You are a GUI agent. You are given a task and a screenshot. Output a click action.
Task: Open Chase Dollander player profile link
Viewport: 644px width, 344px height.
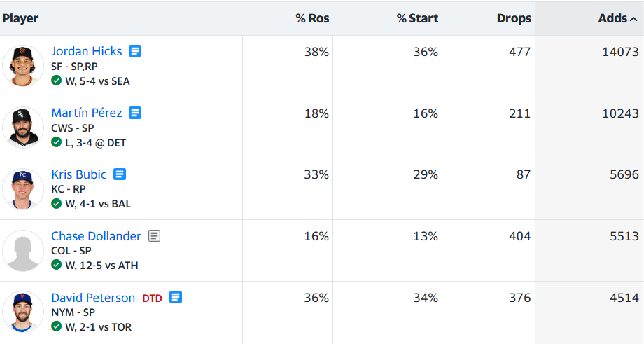coord(96,236)
